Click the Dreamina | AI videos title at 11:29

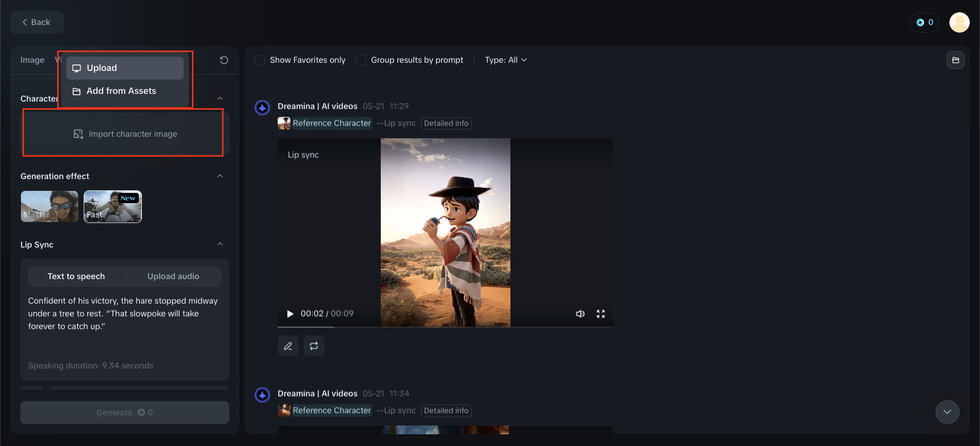coord(317,106)
